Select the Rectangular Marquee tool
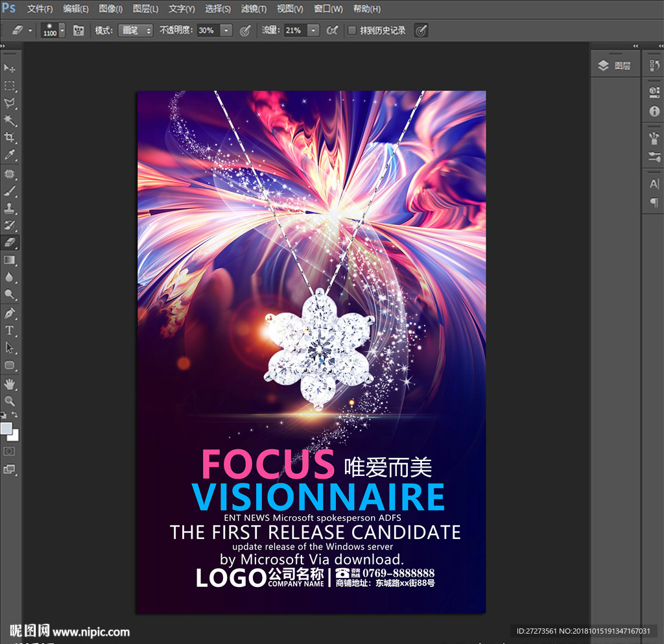The image size is (664, 644). tap(9, 86)
